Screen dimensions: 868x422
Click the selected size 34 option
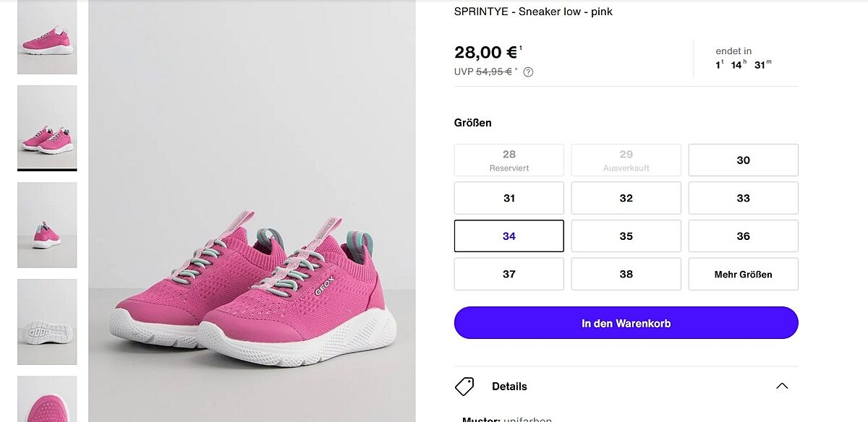509,236
